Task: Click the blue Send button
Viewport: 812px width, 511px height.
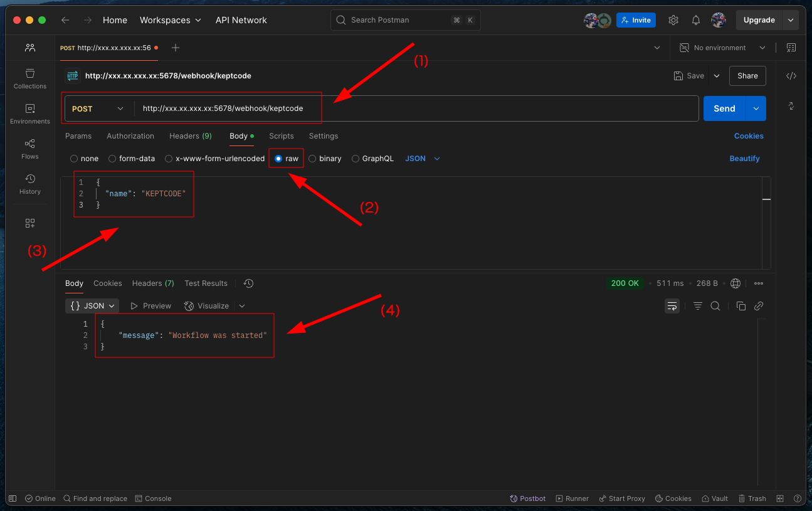Action: coord(724,108)
